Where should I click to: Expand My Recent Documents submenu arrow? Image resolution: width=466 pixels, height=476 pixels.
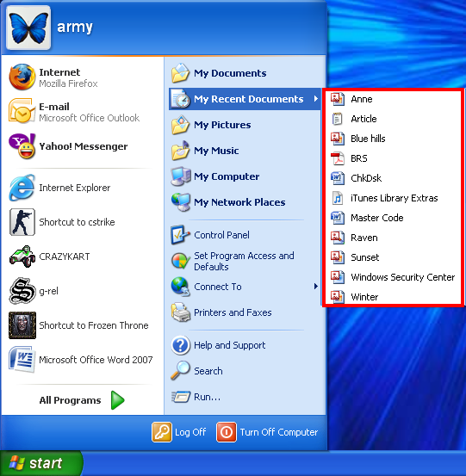click(x=315, y=99)
